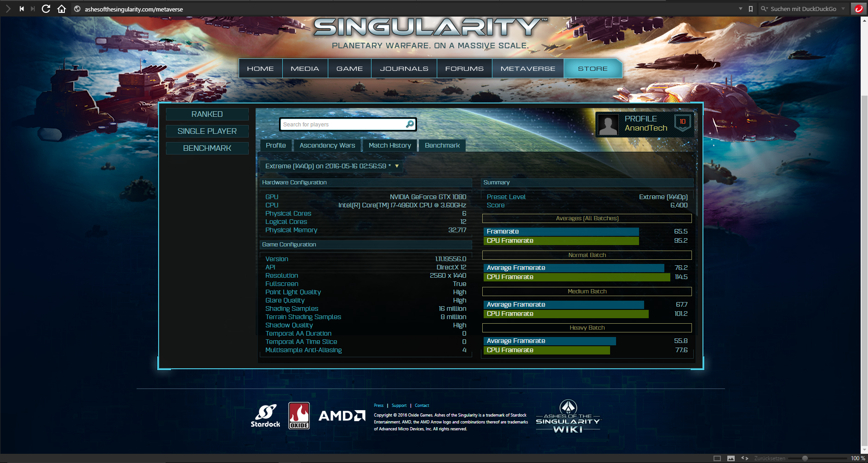Open the Stardock logo link
868x463 pixels.
[x=265, y=416]
